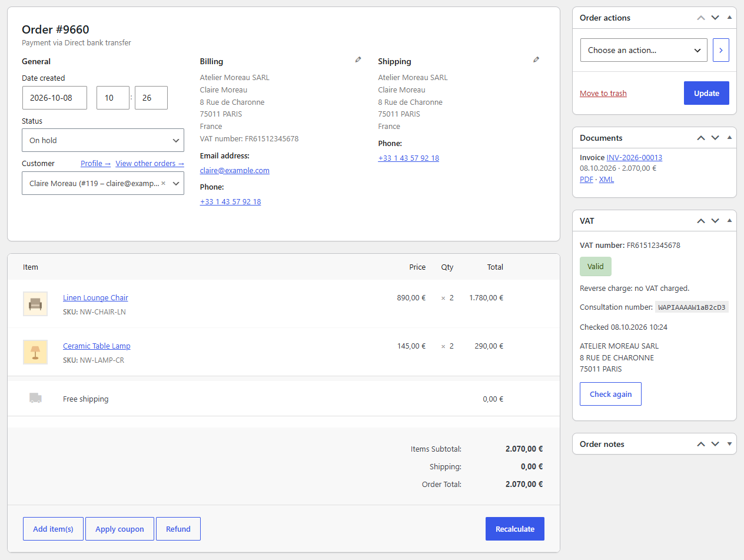Viewport: 744px width, 560px height.
Task: Clear the selected customer Claire Moreau
Action: 164,183
